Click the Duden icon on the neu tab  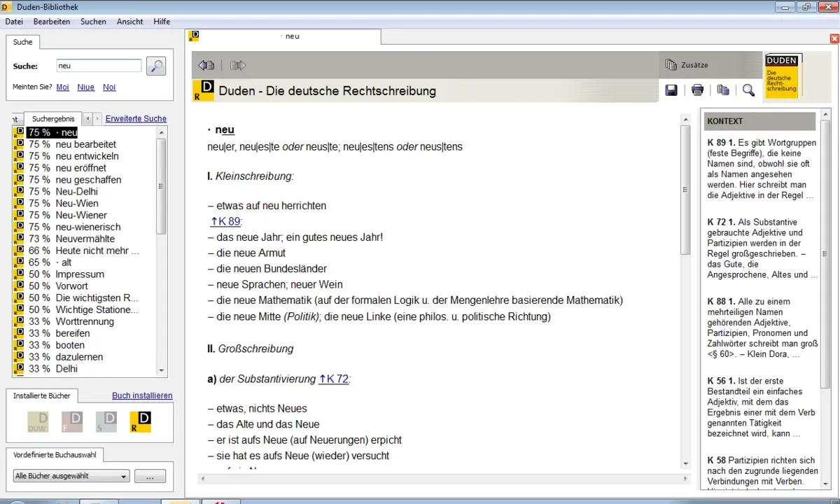point(195,36)
